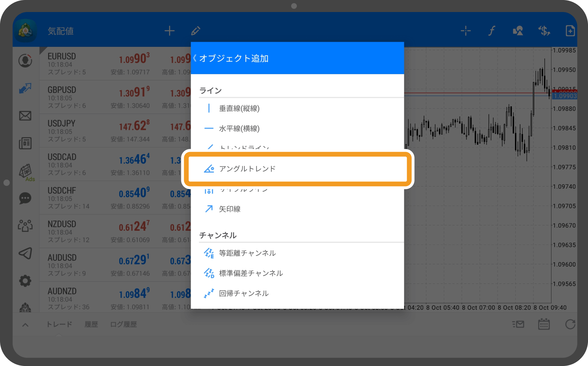588x366 pixels.
Task: Select the EURUSD quote row
Action: click(115, 64)
